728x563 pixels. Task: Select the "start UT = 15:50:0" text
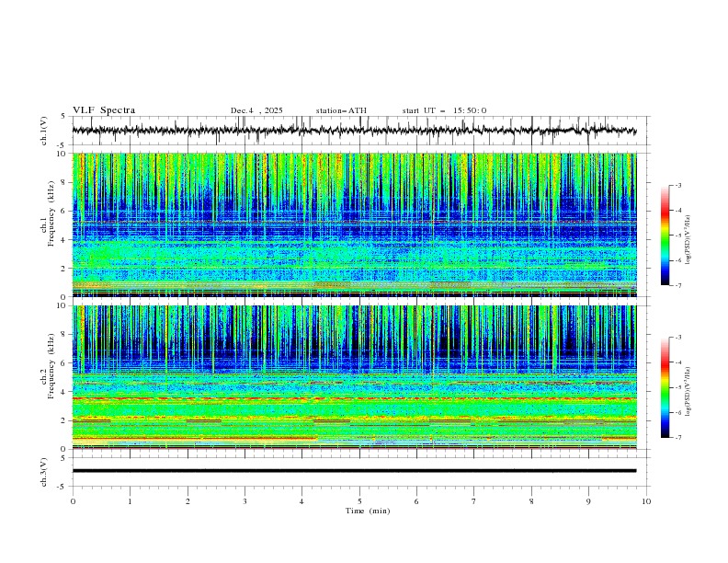coord(444,110)
